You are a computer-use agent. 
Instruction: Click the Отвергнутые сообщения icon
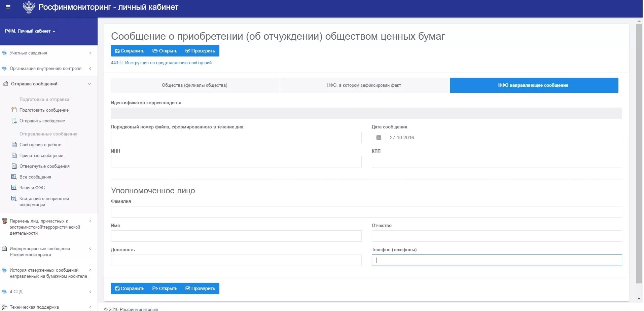(x=14, y=166)
